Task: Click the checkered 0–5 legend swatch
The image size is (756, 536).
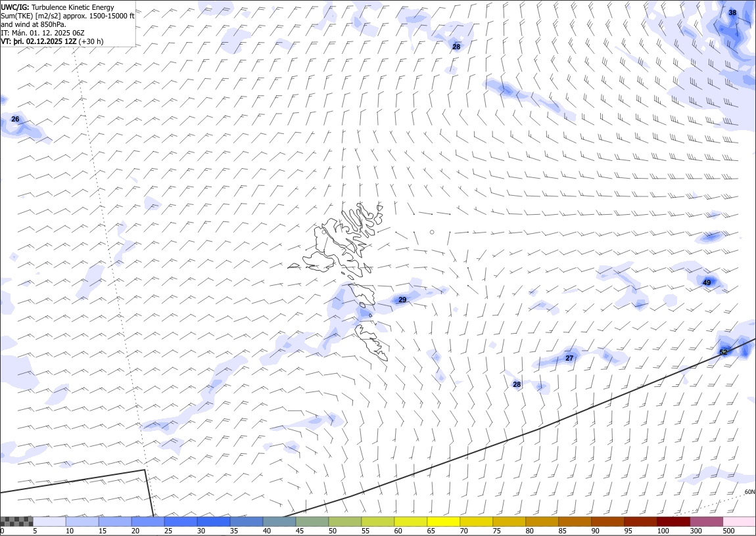Action: [x=16, y=522]
